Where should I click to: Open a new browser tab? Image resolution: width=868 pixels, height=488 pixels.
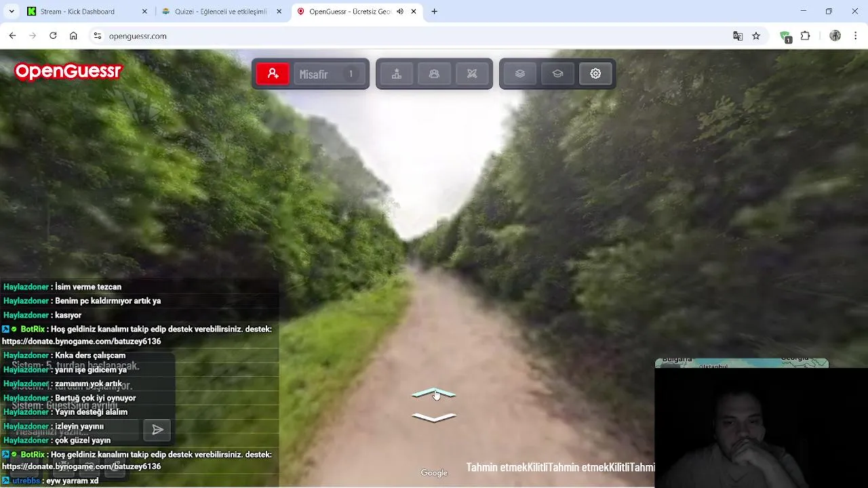(x=434, y=12)
